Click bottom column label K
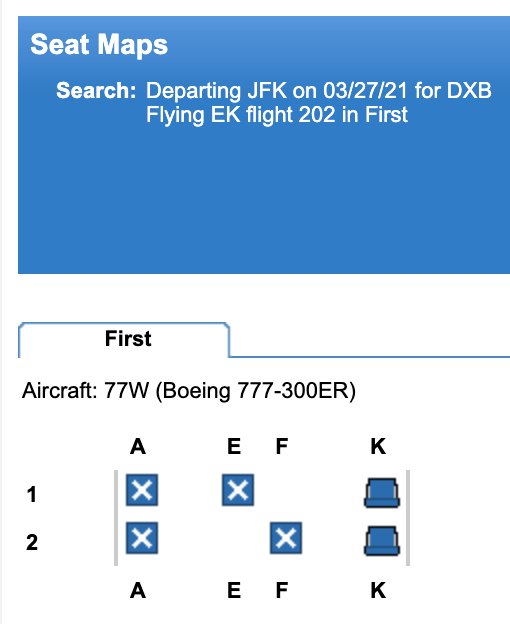 tap(378, 590)
